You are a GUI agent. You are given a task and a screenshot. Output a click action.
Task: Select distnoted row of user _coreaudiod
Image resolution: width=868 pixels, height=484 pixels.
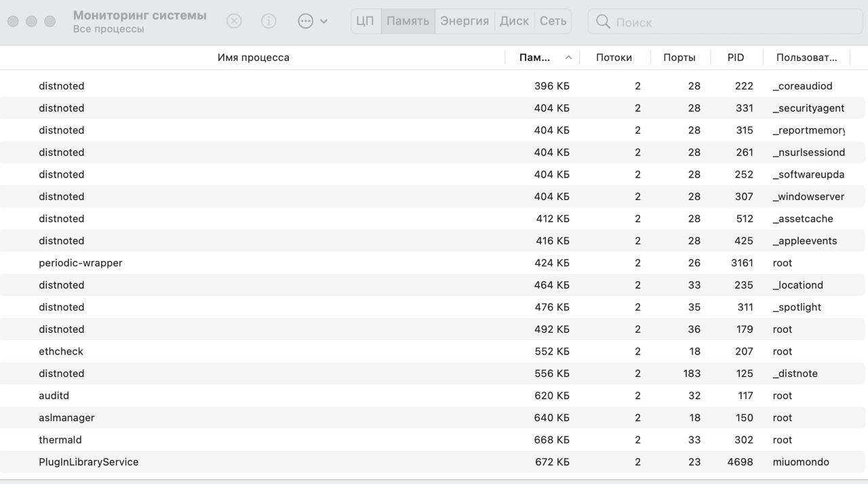[x=433, y=86]
